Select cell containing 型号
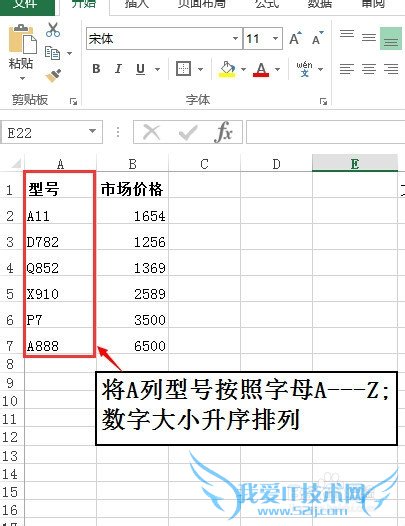The image size is (405, 526). [60, 185]
